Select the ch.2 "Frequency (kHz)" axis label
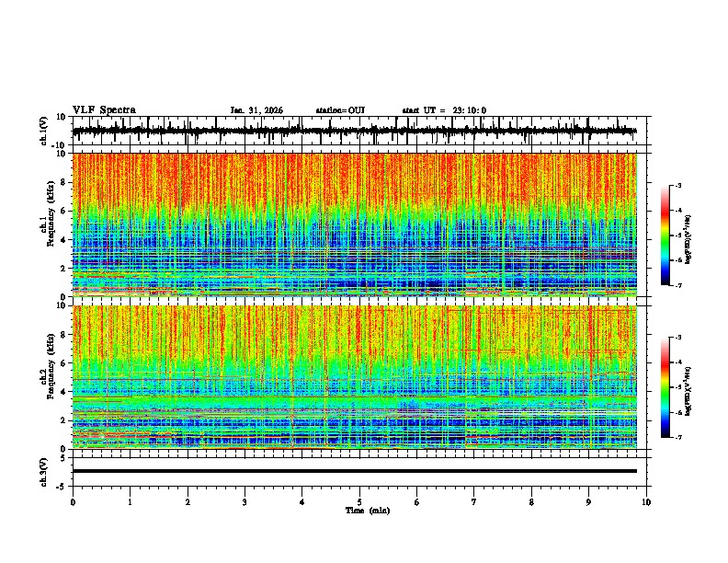728x563 pixels. click(x=51, y=366)
